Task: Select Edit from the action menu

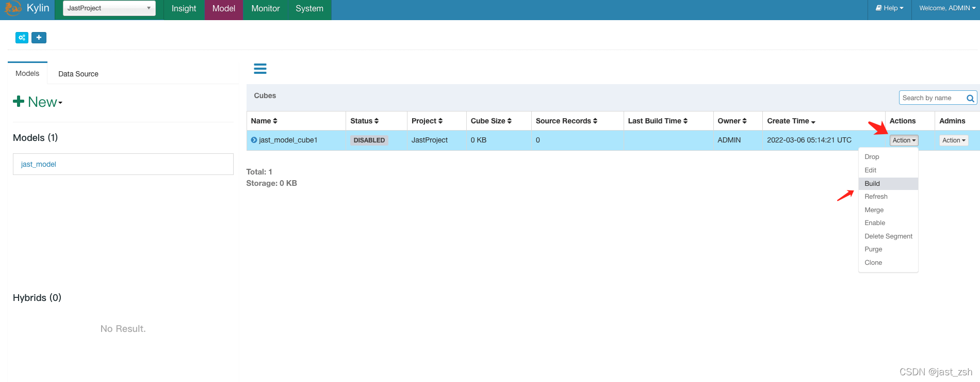Action: pyautogui.click(x=888, y=170)
